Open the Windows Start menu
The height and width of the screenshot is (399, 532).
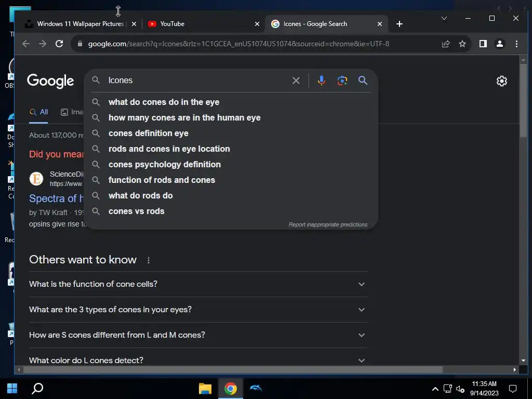tap(12, 389)
